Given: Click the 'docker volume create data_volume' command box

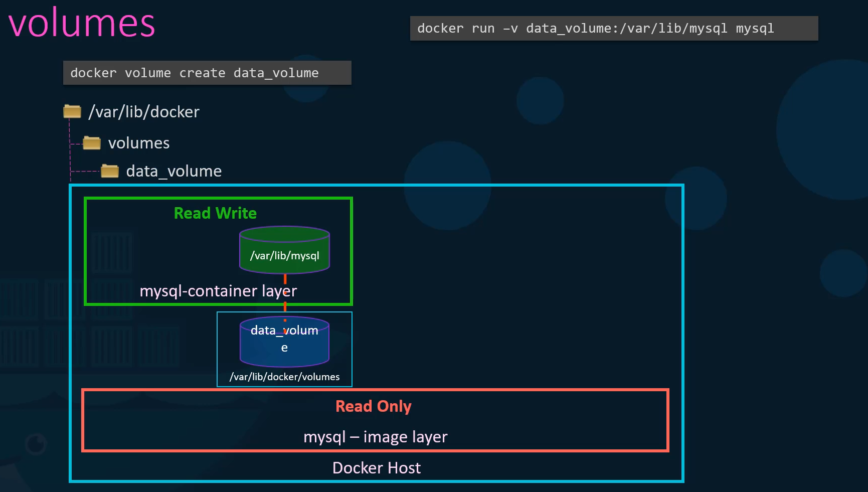Looking at the screenshot, I should (207, 73).
